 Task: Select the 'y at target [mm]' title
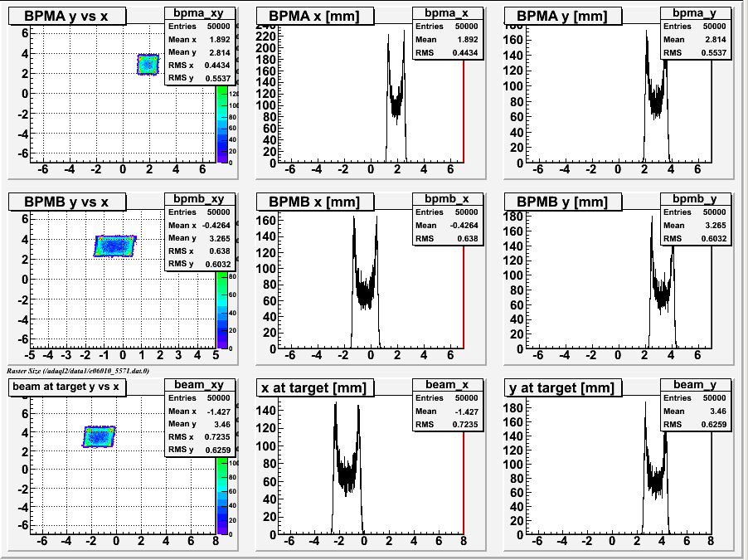563,387
